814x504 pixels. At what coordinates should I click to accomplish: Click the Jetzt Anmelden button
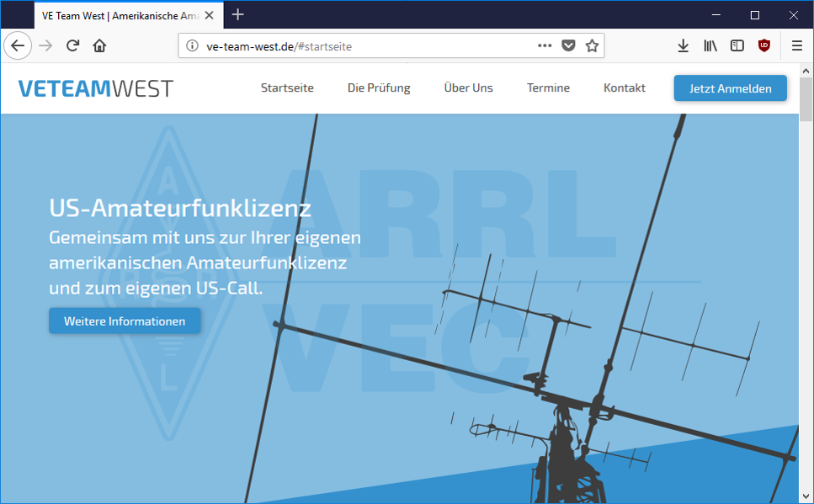pos(731,88)
